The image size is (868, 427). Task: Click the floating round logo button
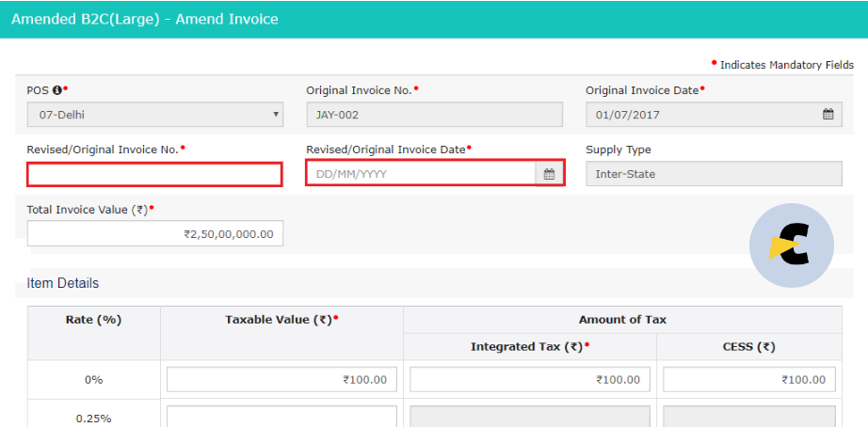click(x=792, y=245)
